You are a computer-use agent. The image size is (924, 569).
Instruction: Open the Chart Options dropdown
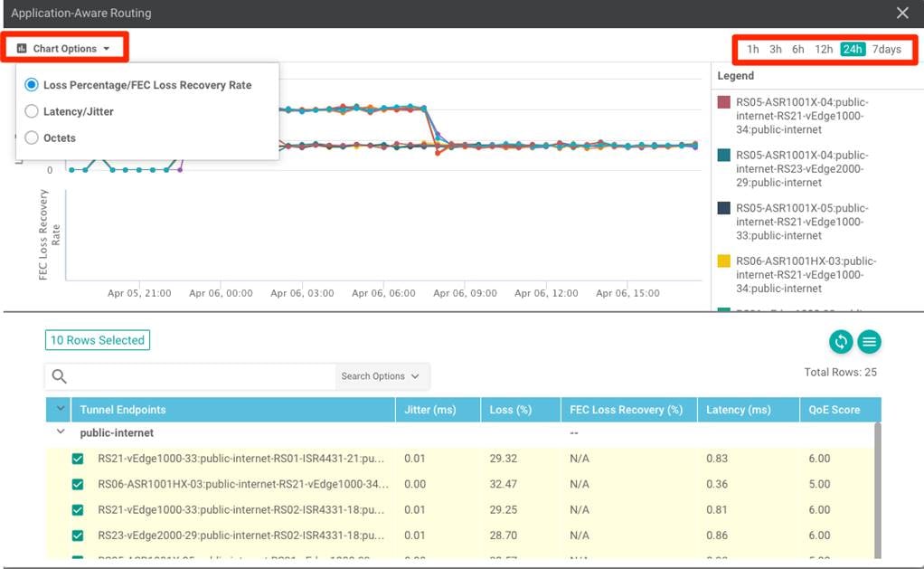tap(63, 48)
